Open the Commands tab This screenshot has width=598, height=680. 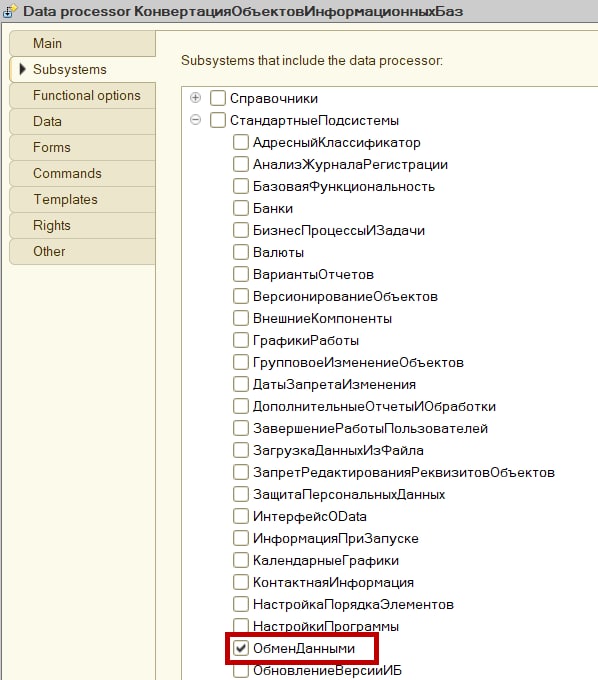point(82,173)
